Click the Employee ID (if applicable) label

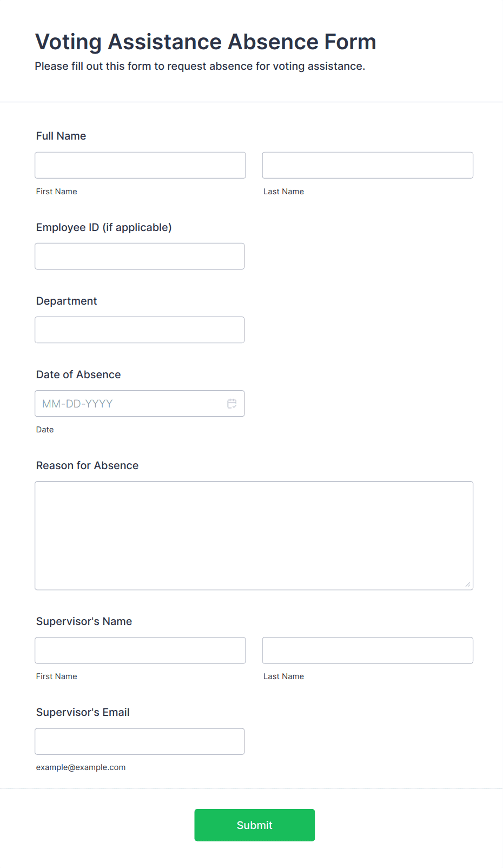[104, 227]
